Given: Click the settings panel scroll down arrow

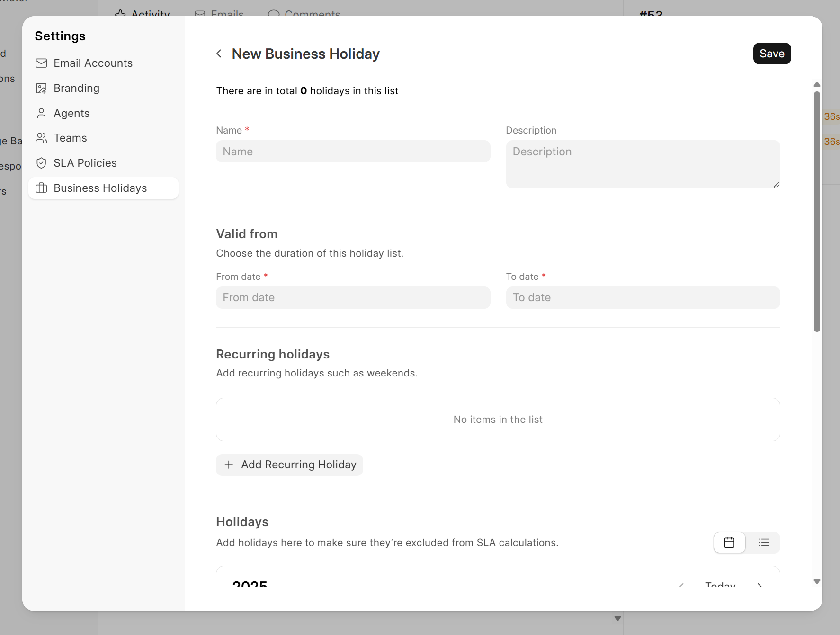Looking at the screenshot, I should point(817,581).
